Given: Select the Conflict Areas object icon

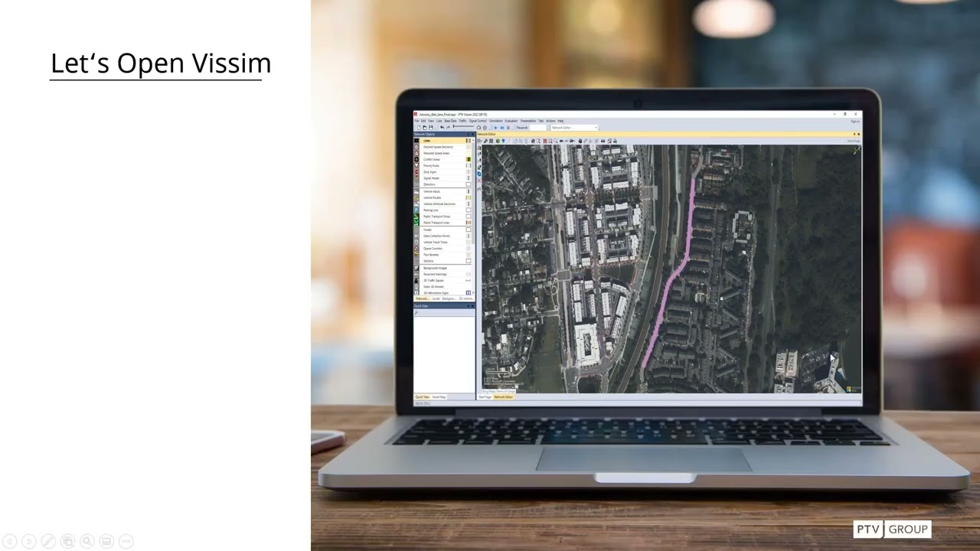Looking at the screenshot, I should [x=417, y=159].
